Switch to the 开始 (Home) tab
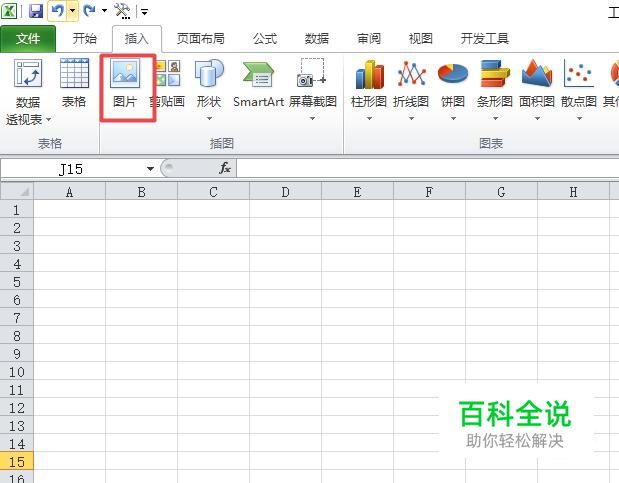Viewport: 619px width, 483px height. point(84,39)
